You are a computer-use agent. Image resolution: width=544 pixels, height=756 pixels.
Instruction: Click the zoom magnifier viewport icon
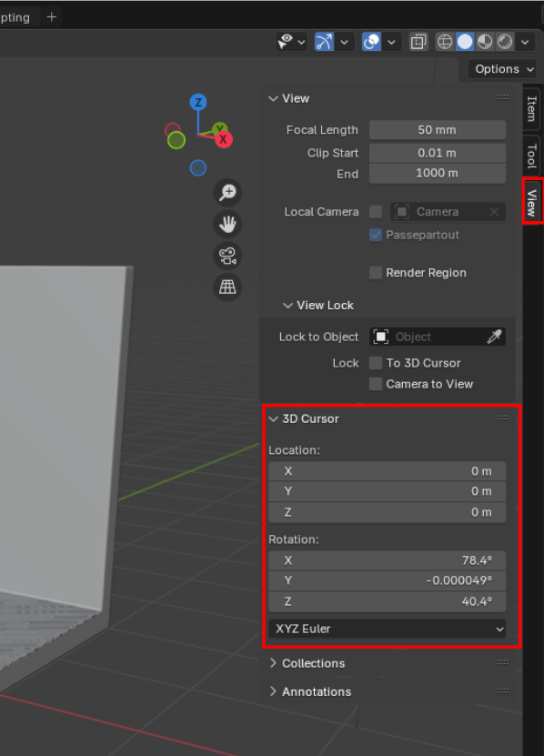tap(227, 193)
